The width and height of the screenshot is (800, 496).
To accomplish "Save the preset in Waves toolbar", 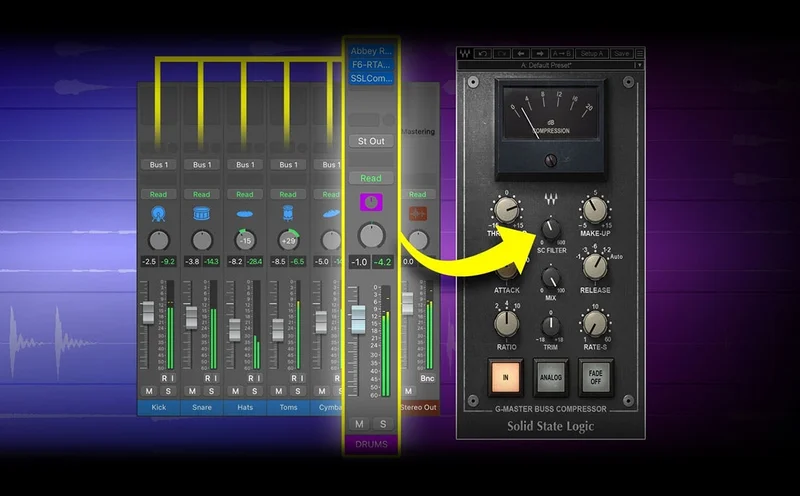I will [621, 54].
